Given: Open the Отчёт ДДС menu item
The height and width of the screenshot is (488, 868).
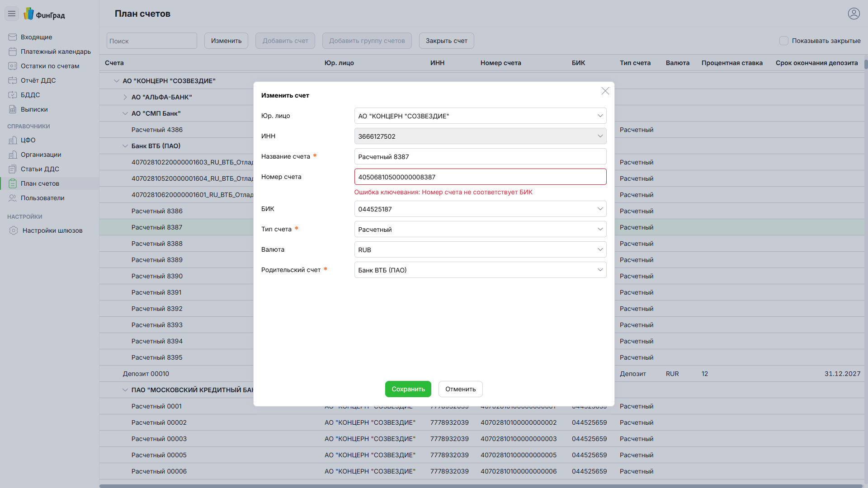Looking at the screenshot, I should pos(38,80).
